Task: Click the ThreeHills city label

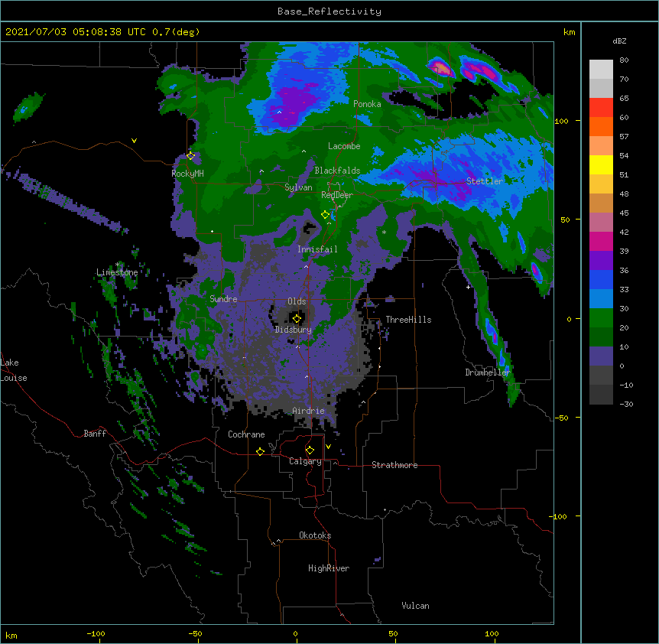Action: [408, 320]
